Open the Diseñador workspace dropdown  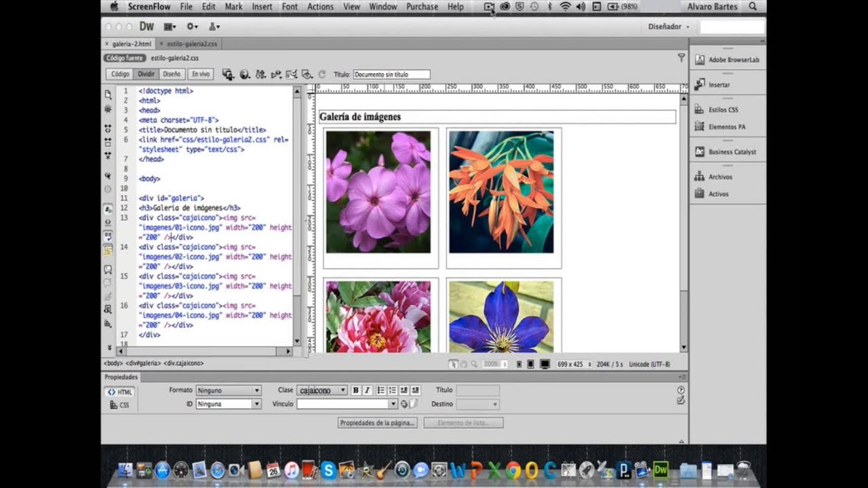pyautogui.click(x=669, y=26)
